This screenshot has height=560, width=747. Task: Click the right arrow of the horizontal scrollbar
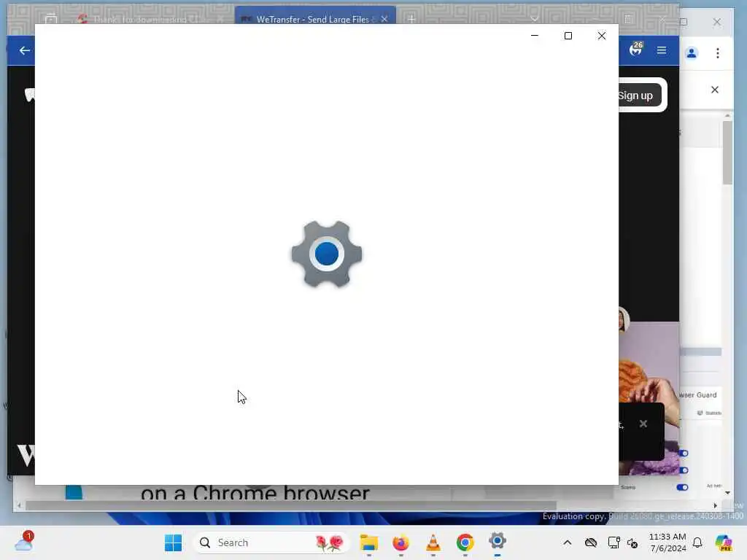(x=715, y=506)
